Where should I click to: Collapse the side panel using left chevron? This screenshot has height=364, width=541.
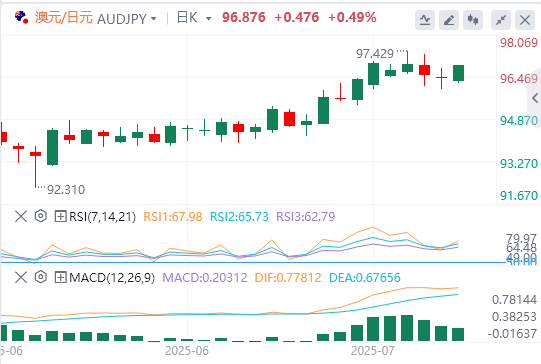pos(535,98)
